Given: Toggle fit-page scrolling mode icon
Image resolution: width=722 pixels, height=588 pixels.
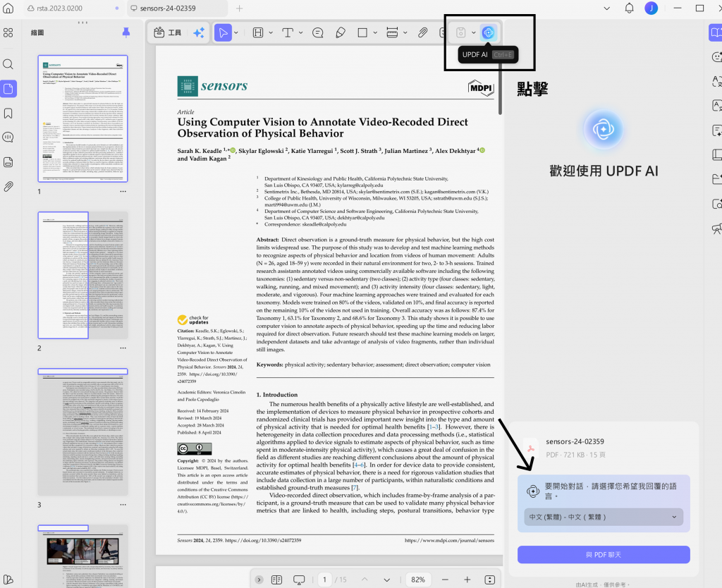Looking at the screenshot, I should pyautogui.click(x=490, y=580).
